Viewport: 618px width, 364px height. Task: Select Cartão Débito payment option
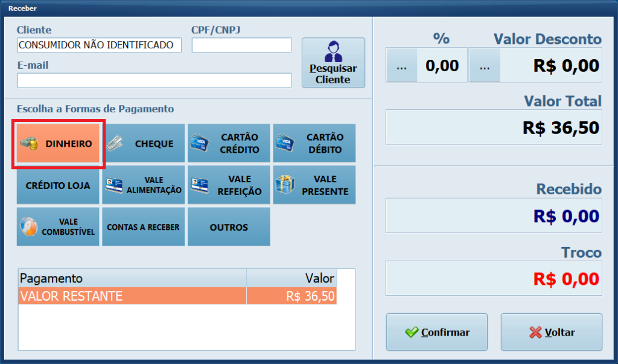[x=314, y=144]
